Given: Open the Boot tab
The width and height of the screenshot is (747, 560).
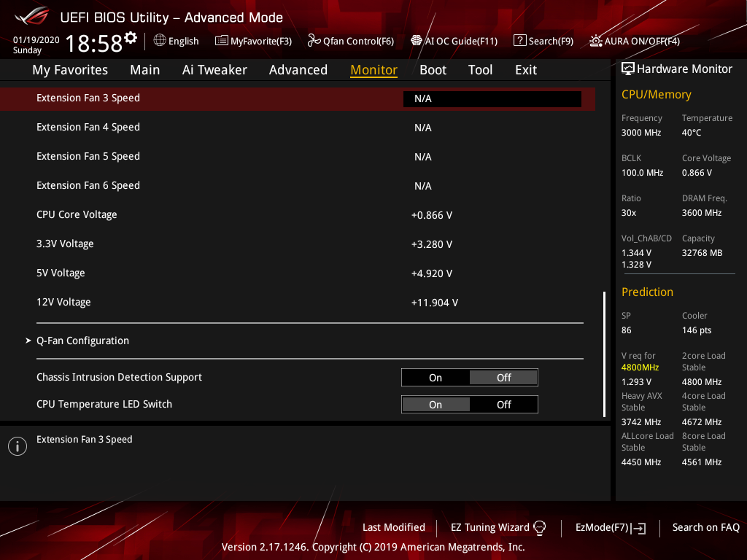Looking at the screenshot, I should pyautogui.click(x=433, y=70).
